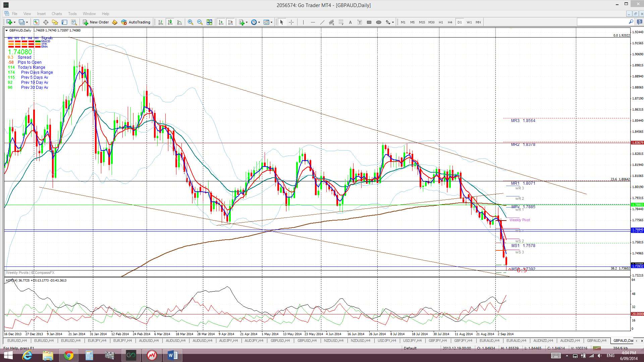Select the Draw Trendline tool
Image resolution: width=644 pixels, height=362 pixels.
coord(322,22)
